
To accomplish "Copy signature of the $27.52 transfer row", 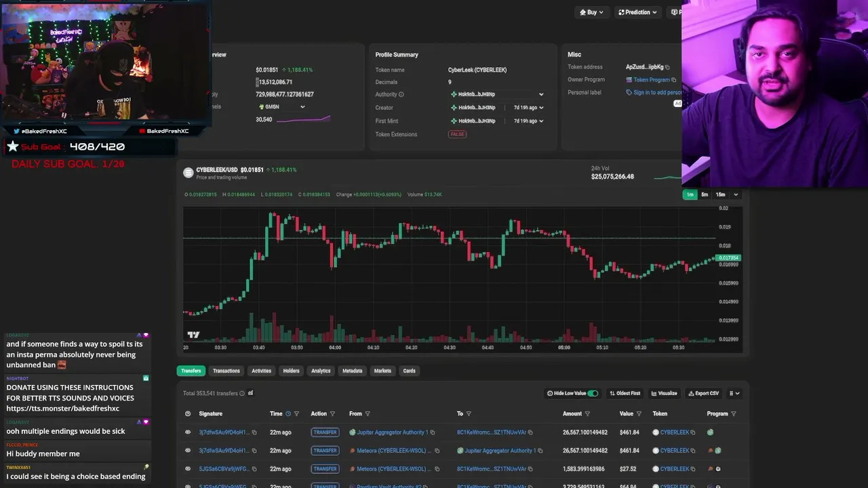I will pos(254,469).
